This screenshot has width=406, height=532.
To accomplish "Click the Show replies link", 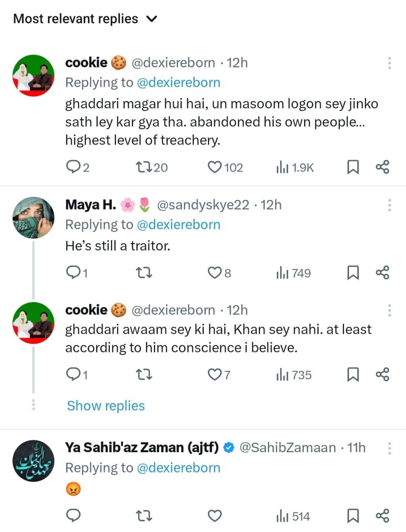I will click(106, 406).
